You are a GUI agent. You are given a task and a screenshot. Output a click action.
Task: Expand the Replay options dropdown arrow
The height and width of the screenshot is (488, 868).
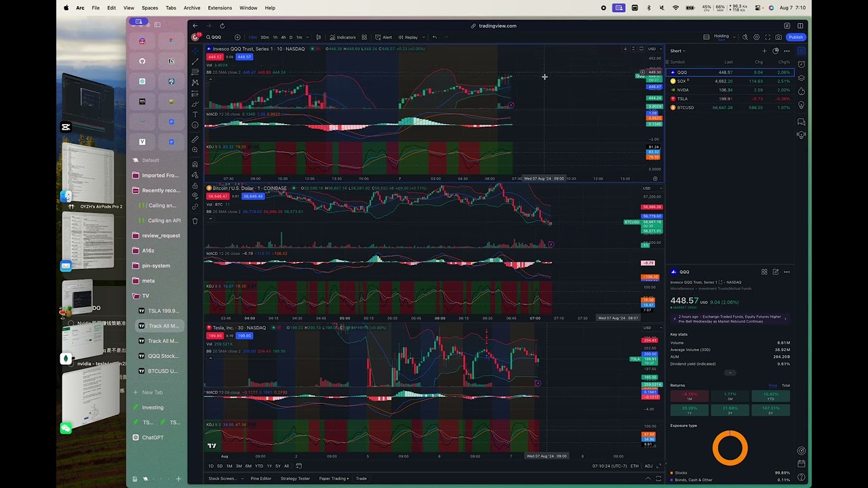point(424,37)
